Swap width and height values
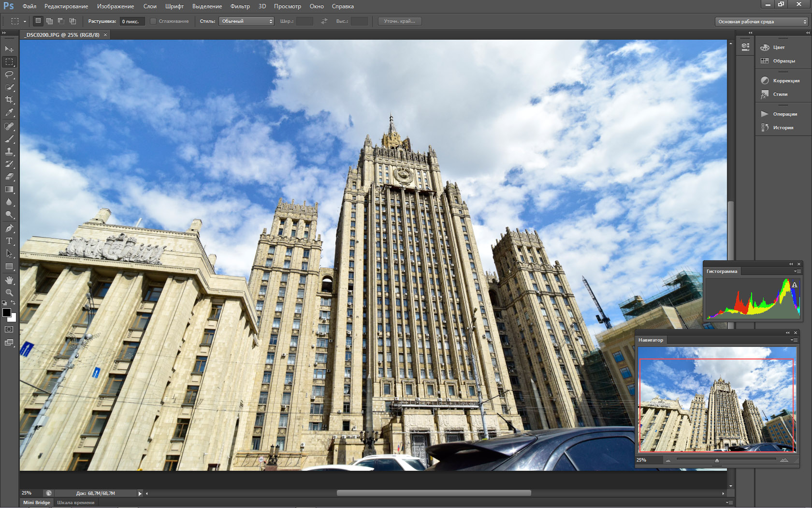812x508 pixels. (324, 21)
